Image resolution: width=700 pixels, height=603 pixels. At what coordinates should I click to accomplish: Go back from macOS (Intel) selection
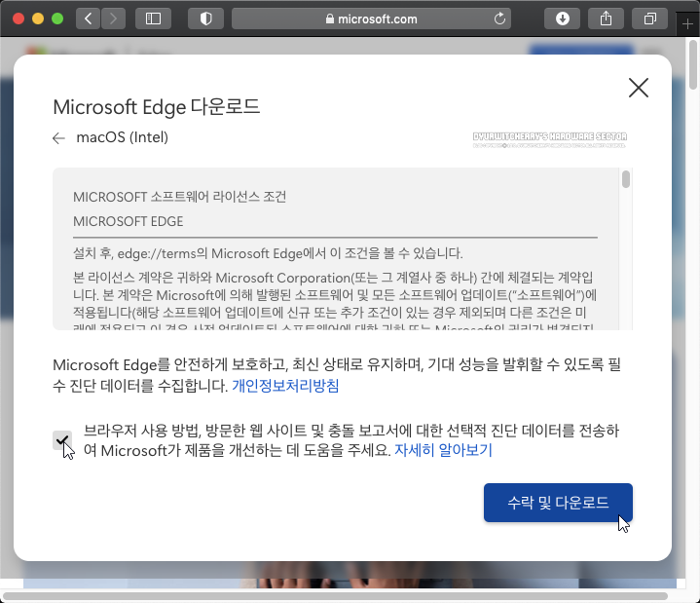coord(58,138)
